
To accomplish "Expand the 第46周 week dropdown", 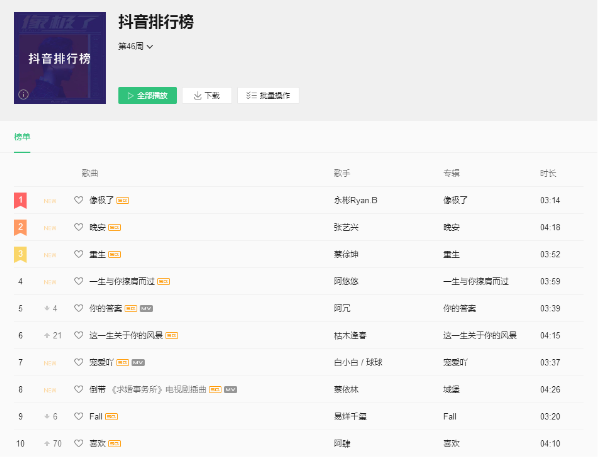I will click(x=135, y=46).
